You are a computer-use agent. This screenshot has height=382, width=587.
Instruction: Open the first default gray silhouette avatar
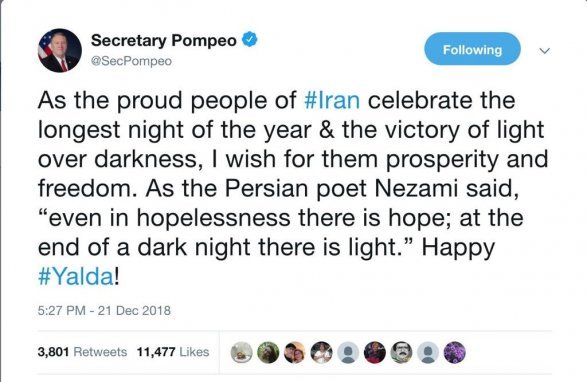tap(348, 352)
